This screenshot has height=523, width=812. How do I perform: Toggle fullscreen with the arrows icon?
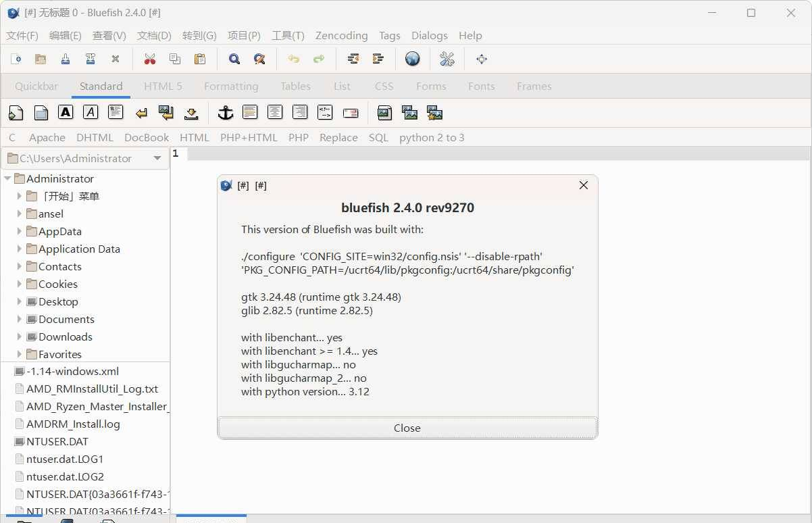click(482, 59)
